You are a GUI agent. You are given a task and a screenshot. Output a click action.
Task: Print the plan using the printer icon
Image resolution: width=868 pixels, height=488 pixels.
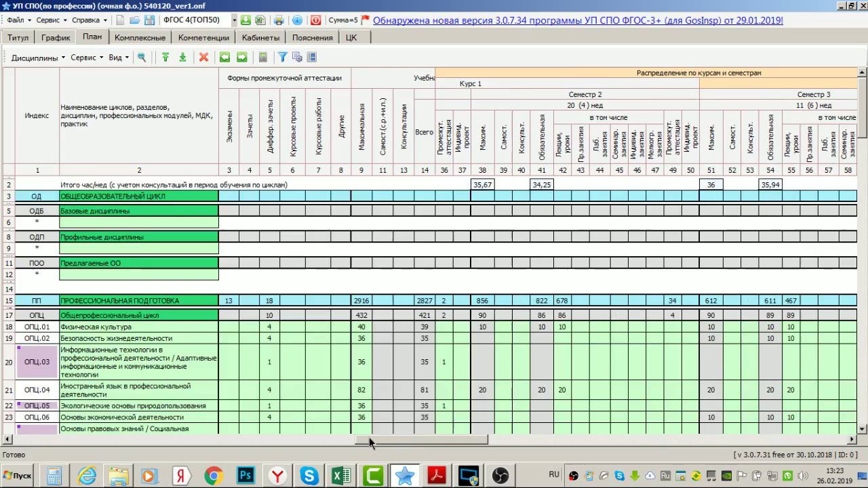pyautogui.click(x=279, y=20)
